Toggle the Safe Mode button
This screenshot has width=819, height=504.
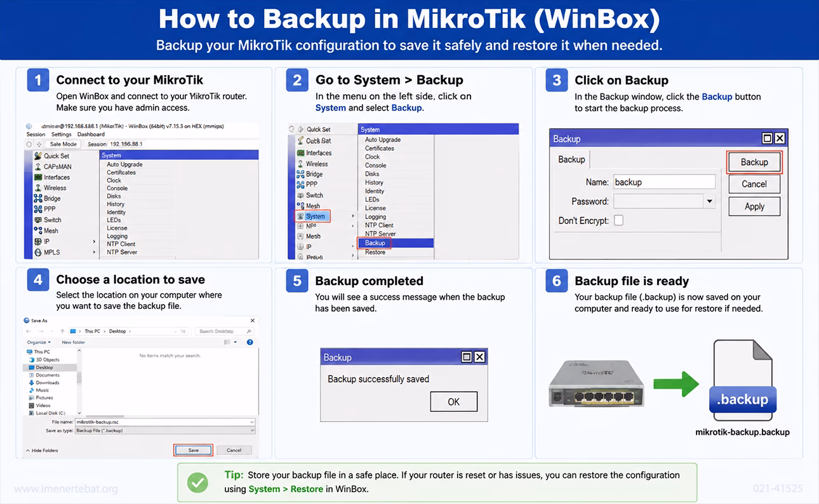[63, 144]
